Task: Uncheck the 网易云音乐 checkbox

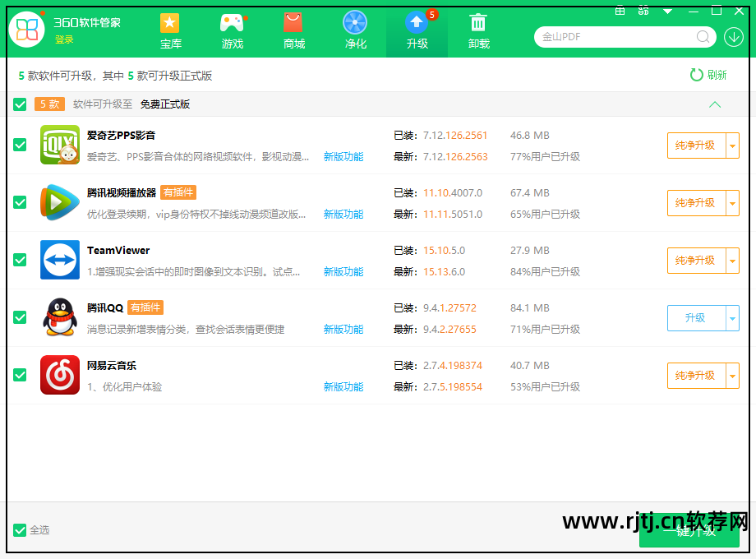Action: point(20,375)
